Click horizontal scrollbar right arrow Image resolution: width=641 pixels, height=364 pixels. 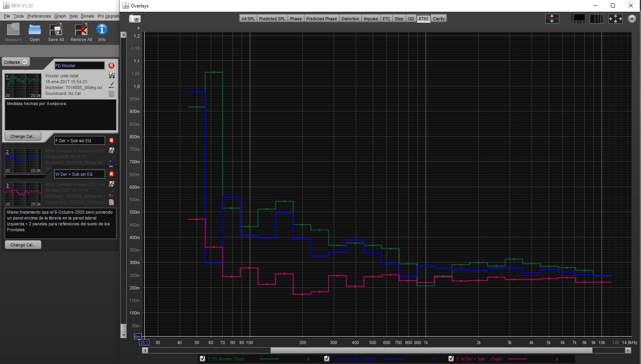628,350
